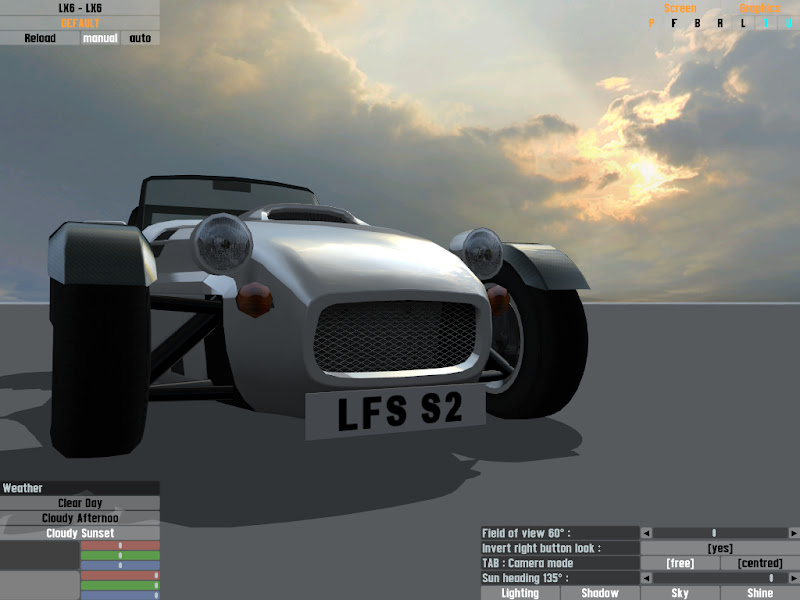Select Cloudy Afternoo weather
The image size is (800, 600).
click(x=80, y=518)
